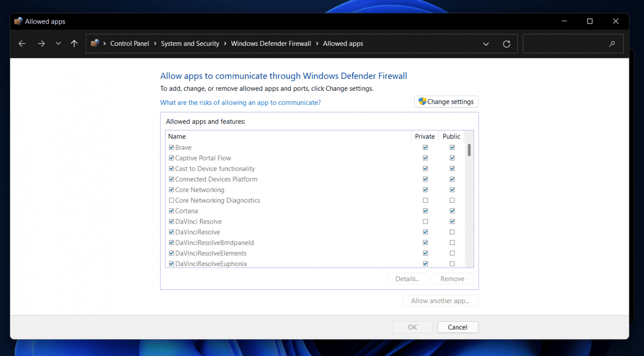Disable Cortana's Public access checkbox

(452, 211)
